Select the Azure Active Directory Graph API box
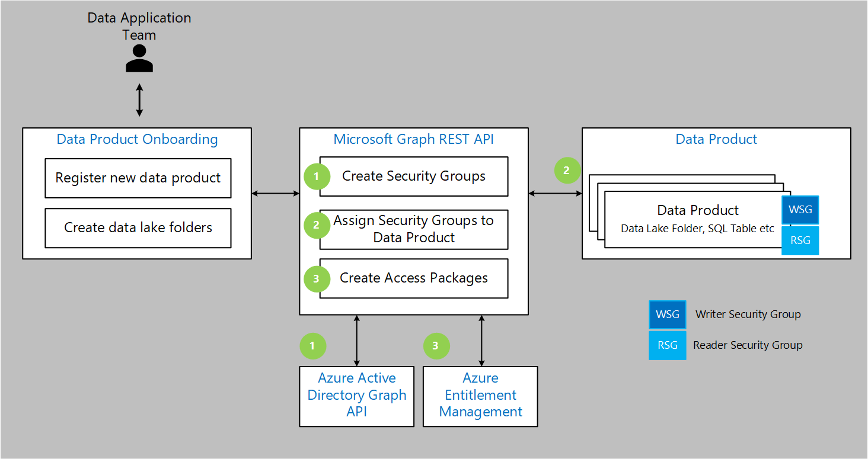868x459 pixels. [357, 396]
